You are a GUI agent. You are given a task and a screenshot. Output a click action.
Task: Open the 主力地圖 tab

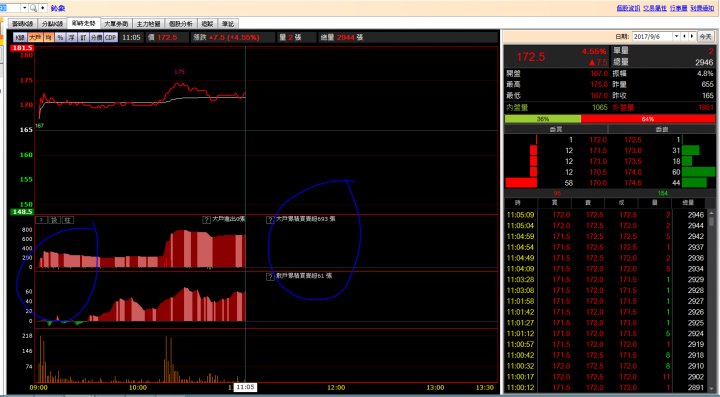pos(148,24)
